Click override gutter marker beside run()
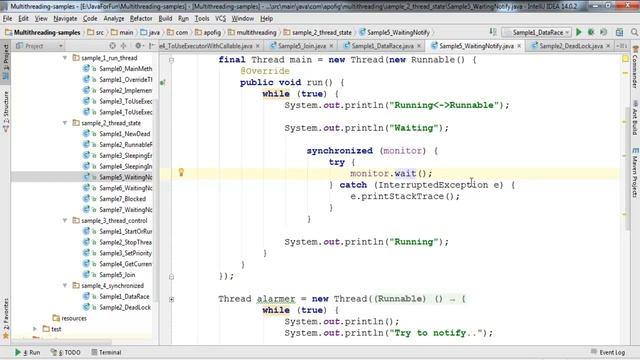 click(x=163, y=82)
